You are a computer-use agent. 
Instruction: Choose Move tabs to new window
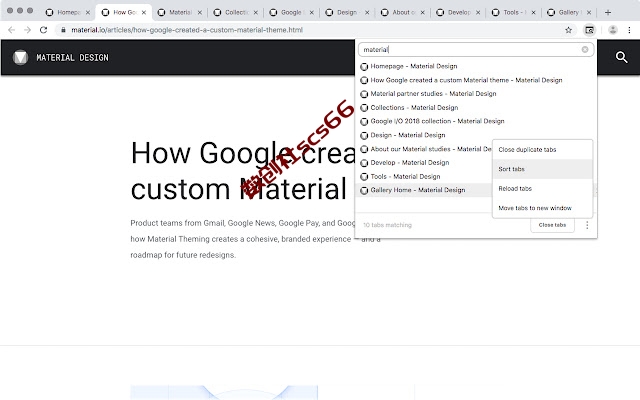pos(542,208)
